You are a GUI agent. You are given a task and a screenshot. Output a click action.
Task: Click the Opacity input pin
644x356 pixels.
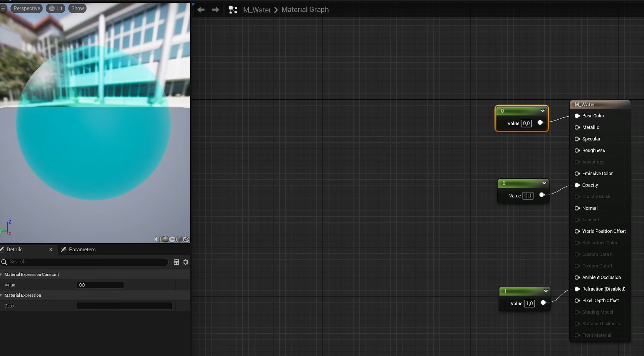tap(577, 185)
